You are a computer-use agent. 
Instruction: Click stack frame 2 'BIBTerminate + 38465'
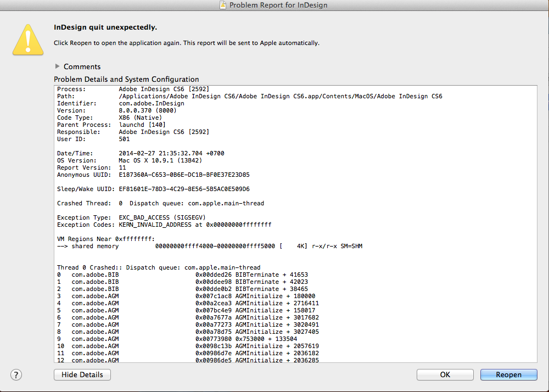point(182,289)
